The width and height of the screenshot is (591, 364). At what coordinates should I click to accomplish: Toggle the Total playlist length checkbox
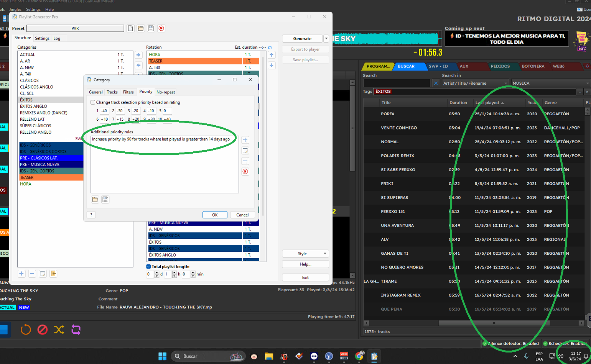click(x=148, y=267)
